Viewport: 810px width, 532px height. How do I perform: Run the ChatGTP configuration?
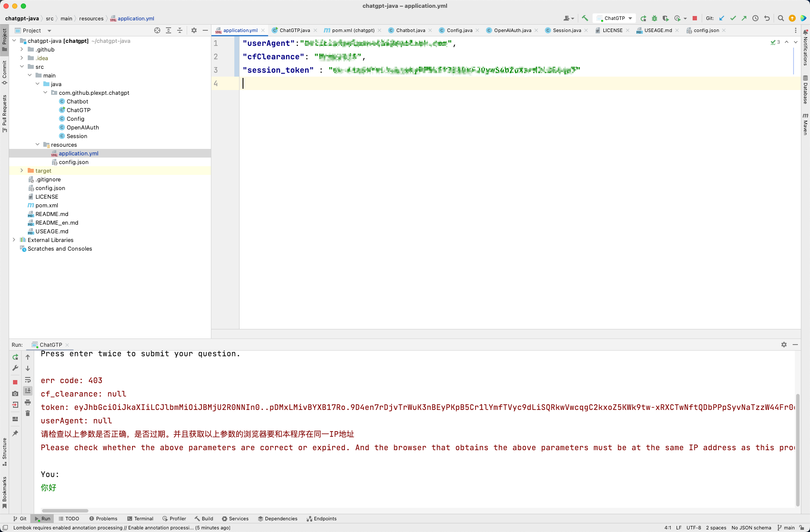(643, 18)
